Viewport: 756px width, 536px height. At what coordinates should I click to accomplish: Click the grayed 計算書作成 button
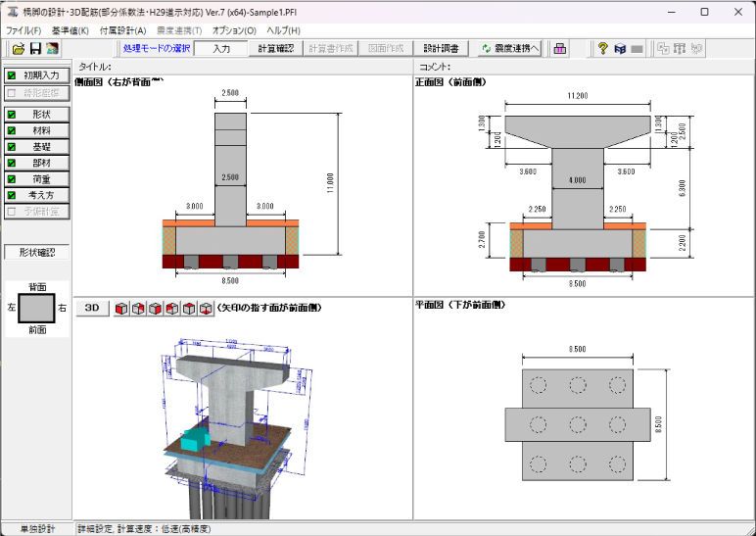tap(331, 48)
